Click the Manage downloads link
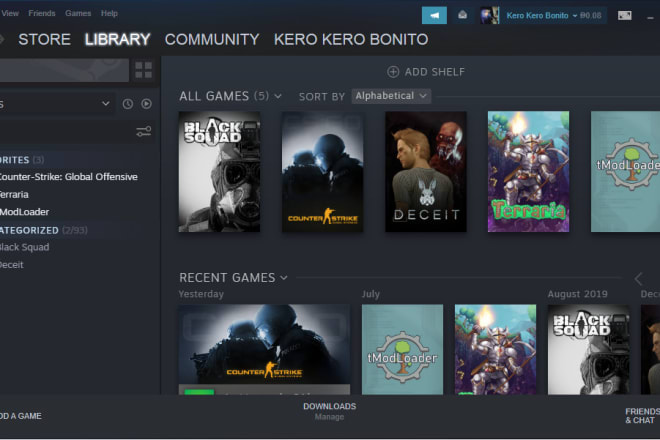Screen dimensions: 660x440 (329, 417)
